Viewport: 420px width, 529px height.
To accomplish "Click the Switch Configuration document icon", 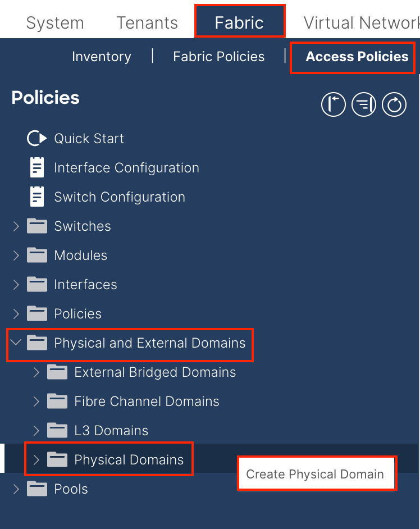I will (x=37, y=197).
